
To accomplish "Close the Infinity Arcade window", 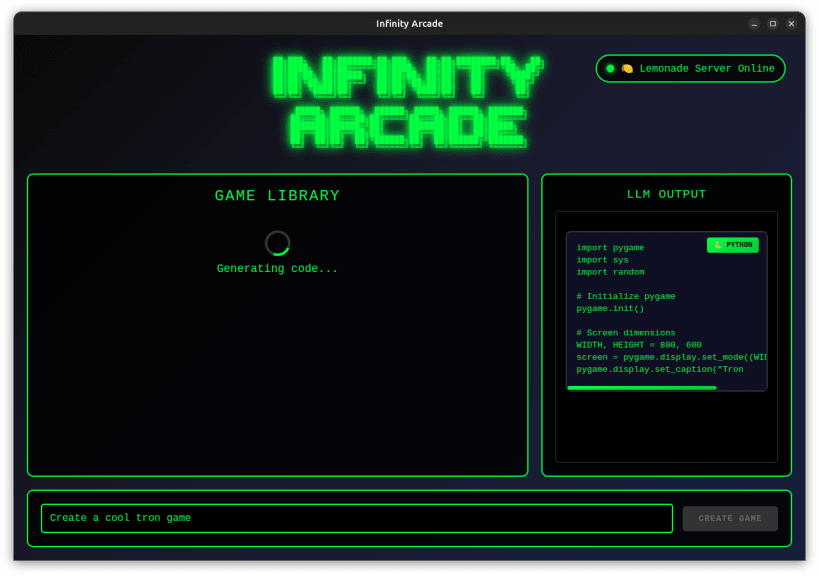I will [791, 23].
